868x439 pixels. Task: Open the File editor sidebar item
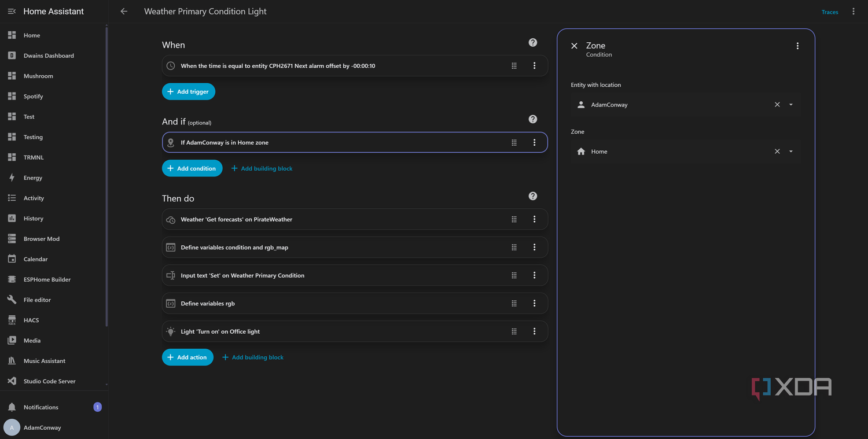point(53,300)
